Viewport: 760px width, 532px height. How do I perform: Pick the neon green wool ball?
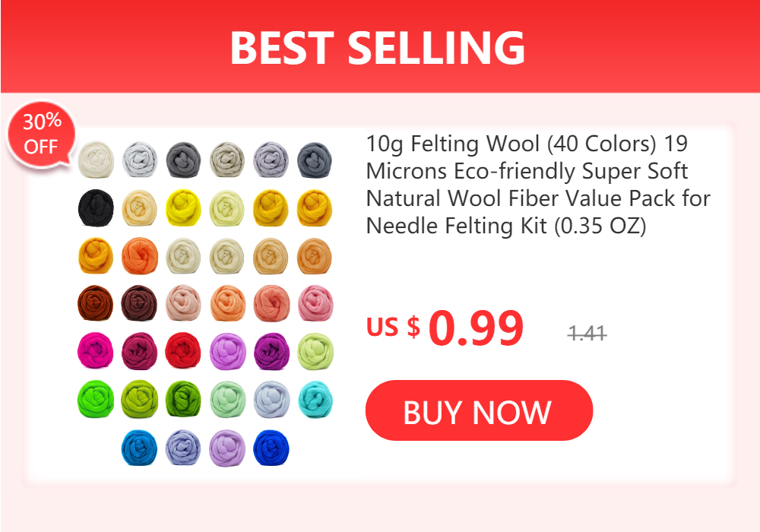(x=96, y=399)
